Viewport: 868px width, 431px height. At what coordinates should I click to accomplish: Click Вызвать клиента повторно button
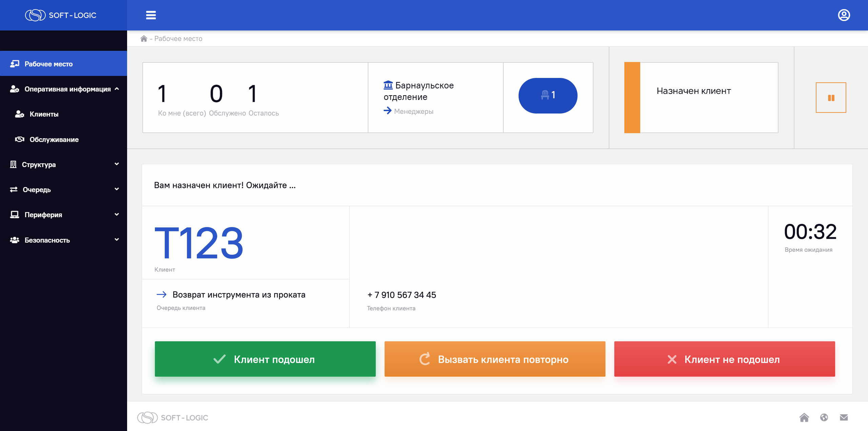(x=495, y=359)
